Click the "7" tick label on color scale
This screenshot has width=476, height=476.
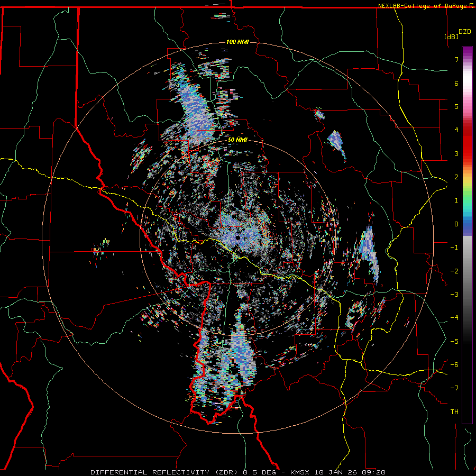pos(456,59)
